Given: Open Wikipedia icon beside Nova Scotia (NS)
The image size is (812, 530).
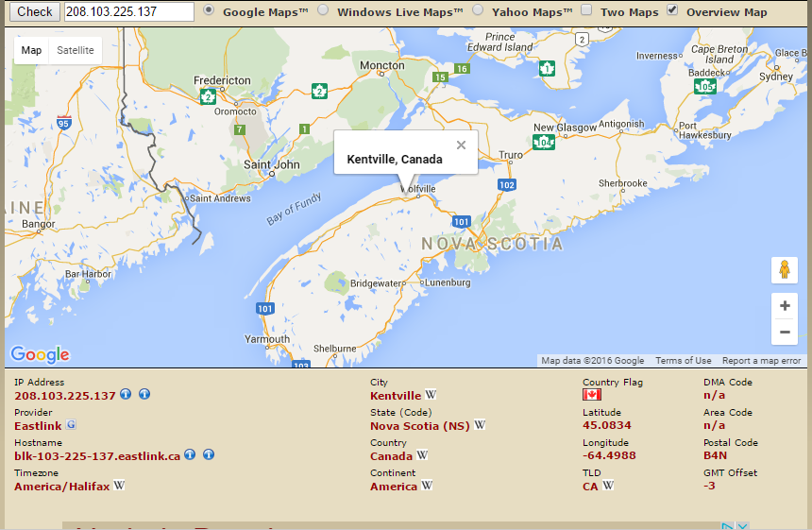Looking at the screenshot, I should [480, 425].
